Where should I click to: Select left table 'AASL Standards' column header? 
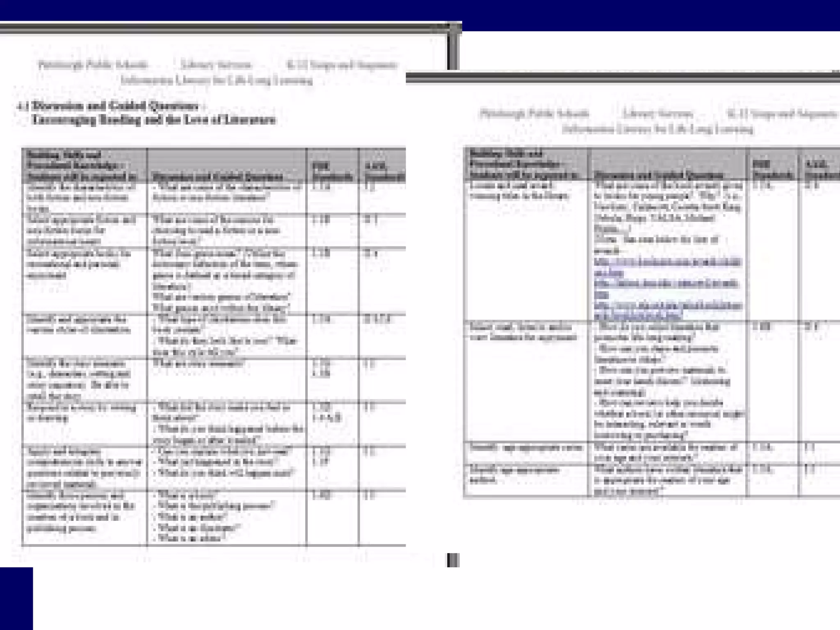pos(383,171)
